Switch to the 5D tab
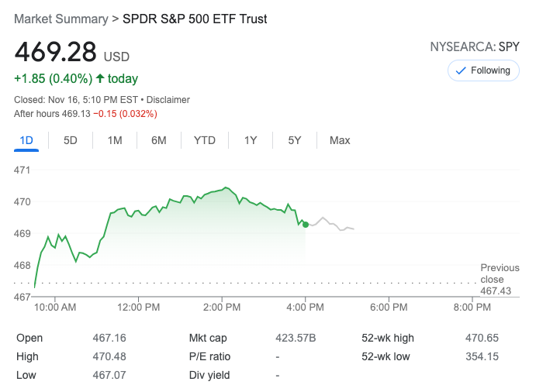Viewport: 536px width, 392px height. pos(71,140)
